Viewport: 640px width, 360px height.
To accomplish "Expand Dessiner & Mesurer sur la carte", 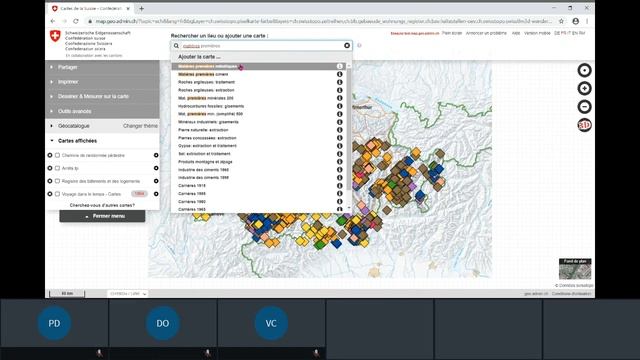I will [x=102, y=97].
